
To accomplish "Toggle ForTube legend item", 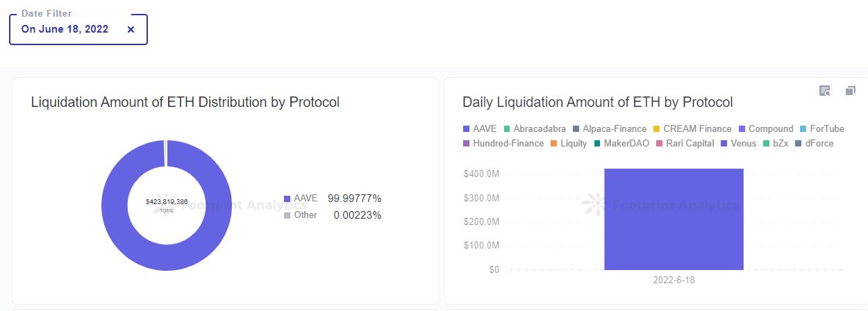I will pyautogui.click(x=821, y=129).
